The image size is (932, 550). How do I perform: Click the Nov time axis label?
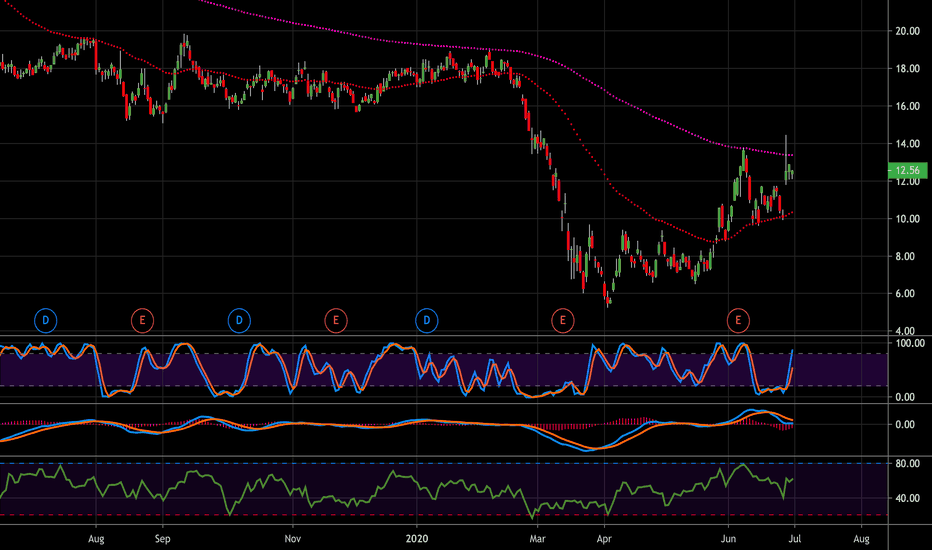[x=292, y=539]
